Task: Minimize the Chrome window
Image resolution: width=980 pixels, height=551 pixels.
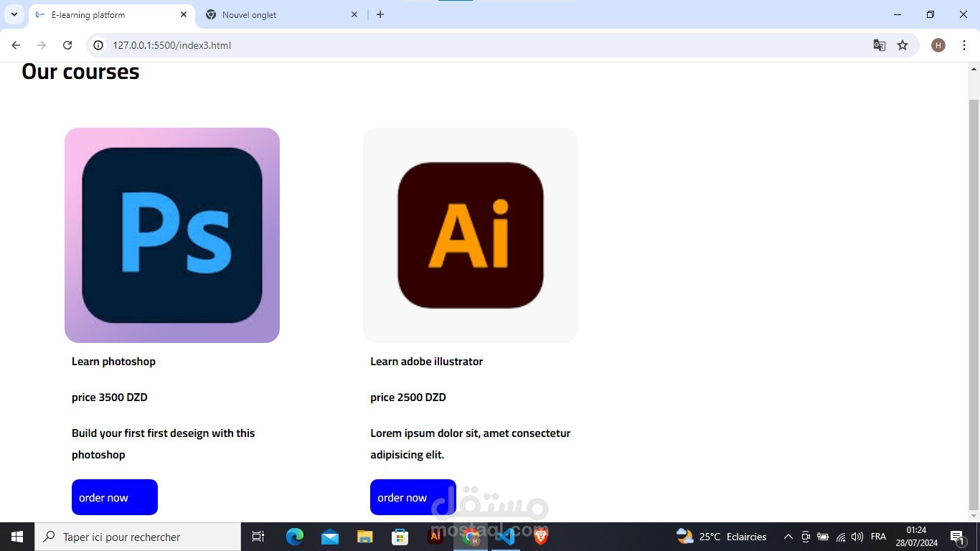Action: pos(897,14)
